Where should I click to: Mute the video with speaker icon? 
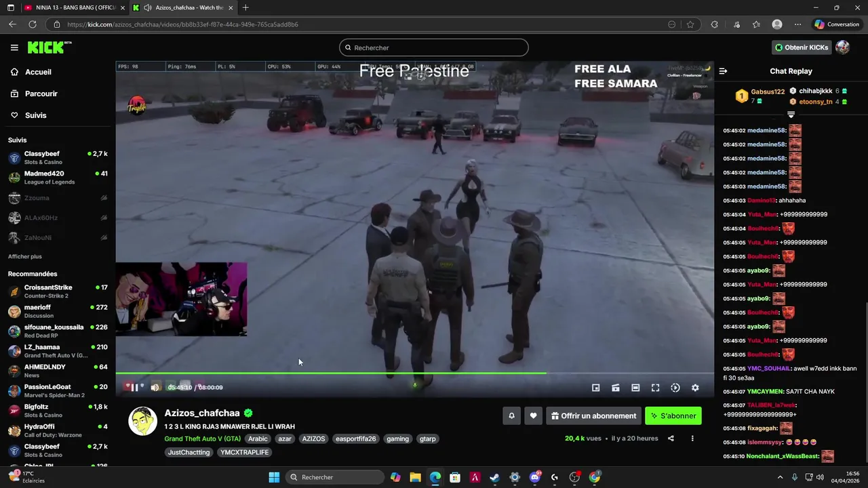pyautogui.click(x=155, y=387)
